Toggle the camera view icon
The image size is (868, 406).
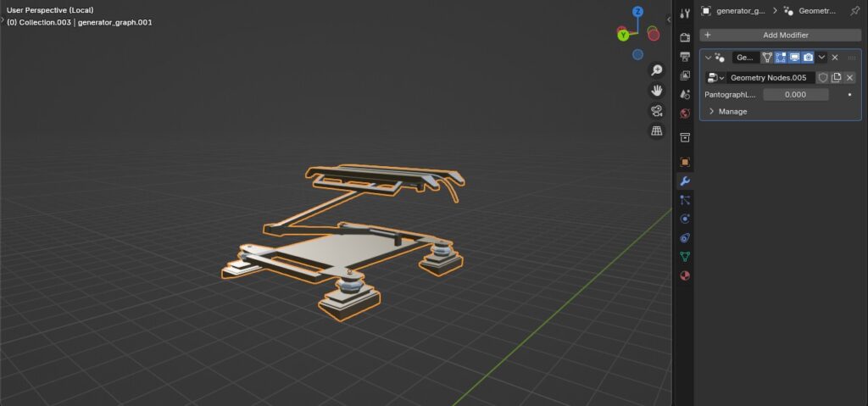(657, 111)
